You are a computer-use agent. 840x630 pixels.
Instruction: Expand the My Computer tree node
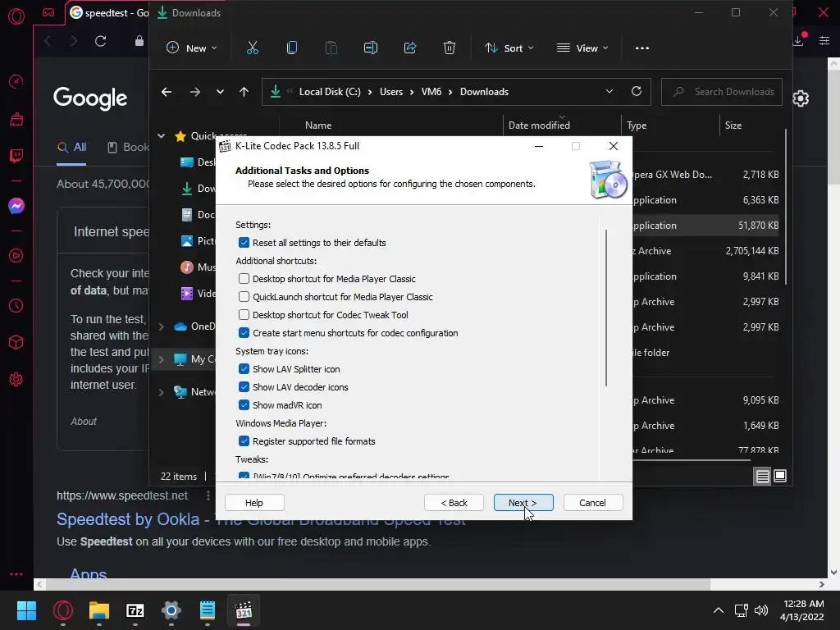tap(162, 359)
